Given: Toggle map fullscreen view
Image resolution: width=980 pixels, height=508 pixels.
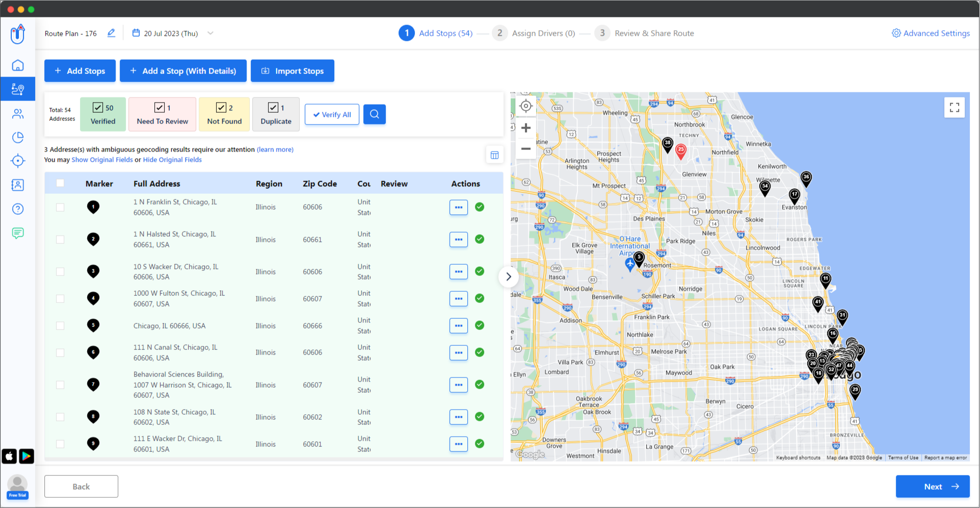Looking at the screenshot, I should click(955, 108).
